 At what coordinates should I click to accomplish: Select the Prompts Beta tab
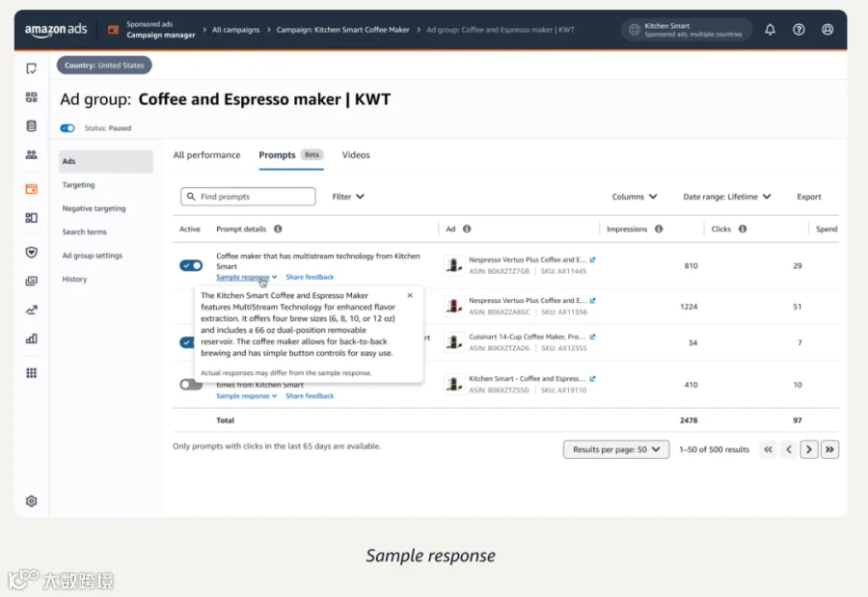(x=290, y=155)
